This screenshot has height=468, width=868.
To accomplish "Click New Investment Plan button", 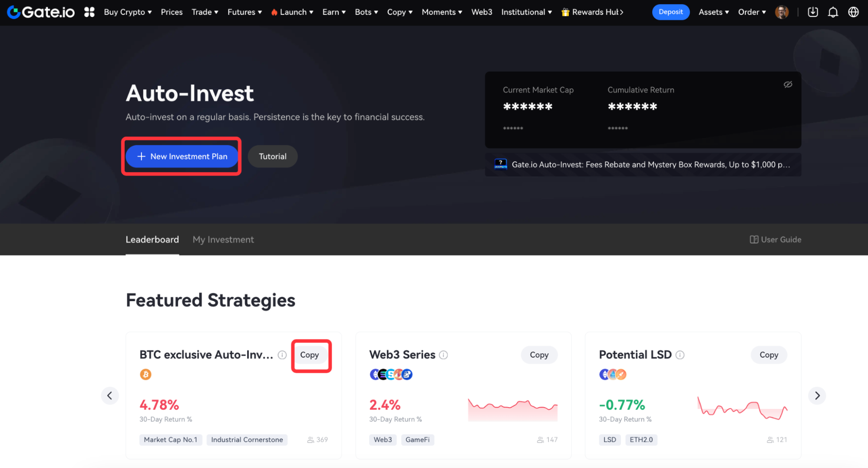I will pyautogui.click(x=182, y=156).
